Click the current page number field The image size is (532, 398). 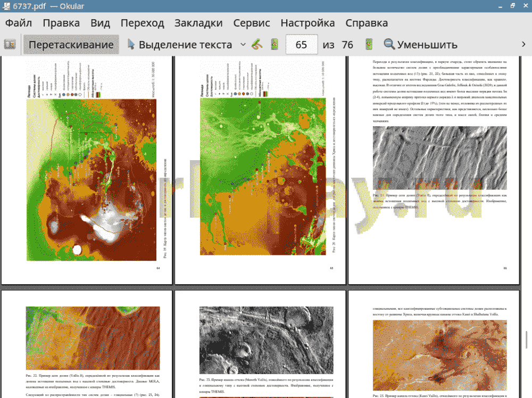pyautogui.click(x=302, y=45)
